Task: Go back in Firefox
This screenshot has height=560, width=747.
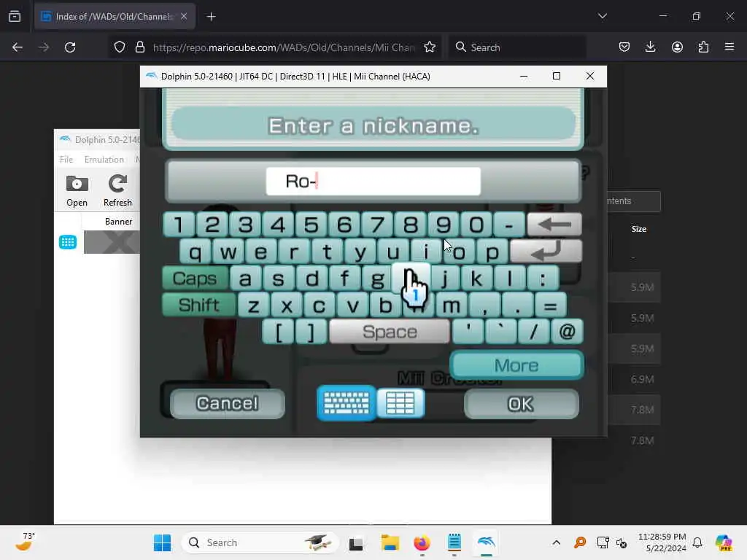Action: (x=18, y=47)
